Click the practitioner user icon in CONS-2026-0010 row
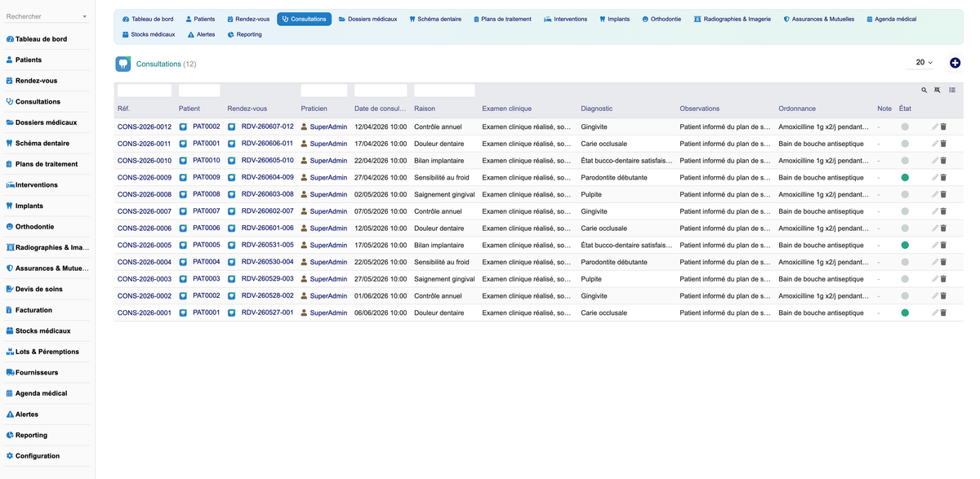980x479 pixels. 305,161
